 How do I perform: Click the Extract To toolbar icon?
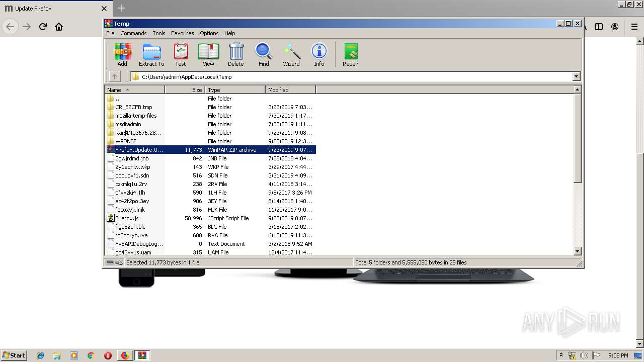point(151,54)
